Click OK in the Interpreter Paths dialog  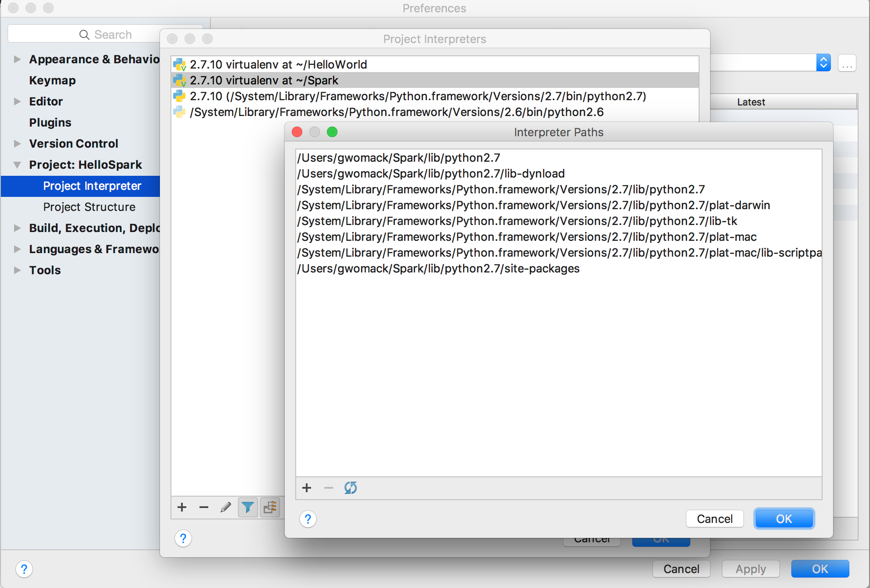[x=784, y=519]
